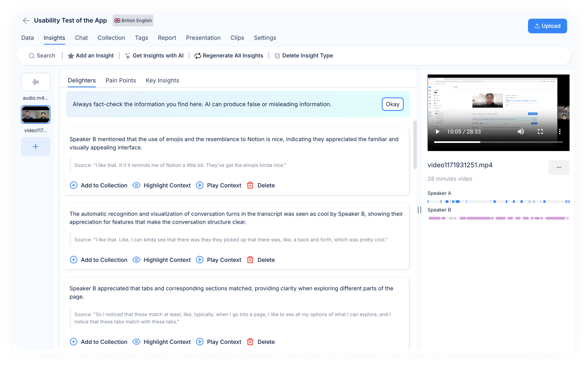588x365 pixels.
Task: Open more options menu on the video player
Action: click(560, 132)
